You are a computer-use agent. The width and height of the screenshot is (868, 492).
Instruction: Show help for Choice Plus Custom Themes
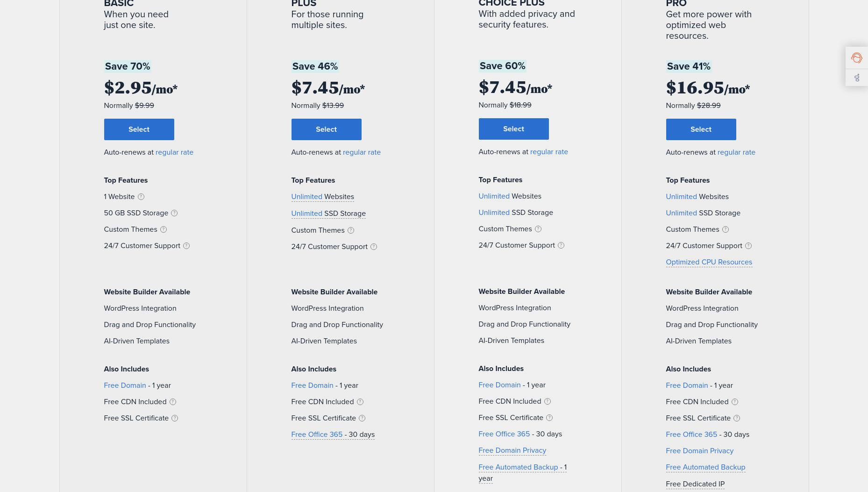click(538, 229)
